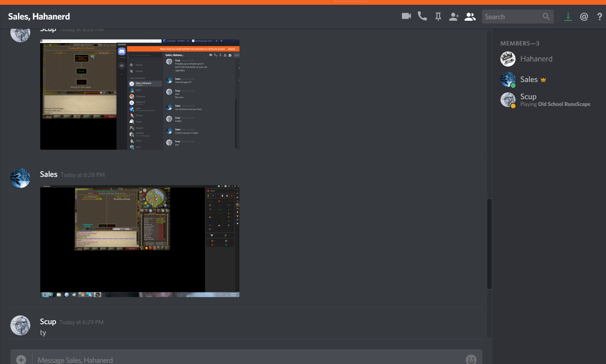Select Sales in the members list
The image size is (606, 364).
coord(548,79)
